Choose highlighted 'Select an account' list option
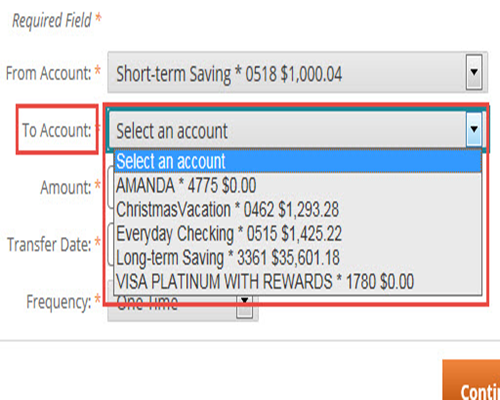 tap(298, 161)
